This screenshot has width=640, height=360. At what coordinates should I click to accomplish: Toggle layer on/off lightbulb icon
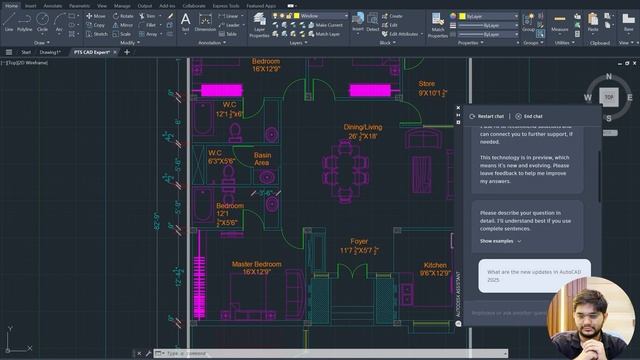[x=275, y=16]
